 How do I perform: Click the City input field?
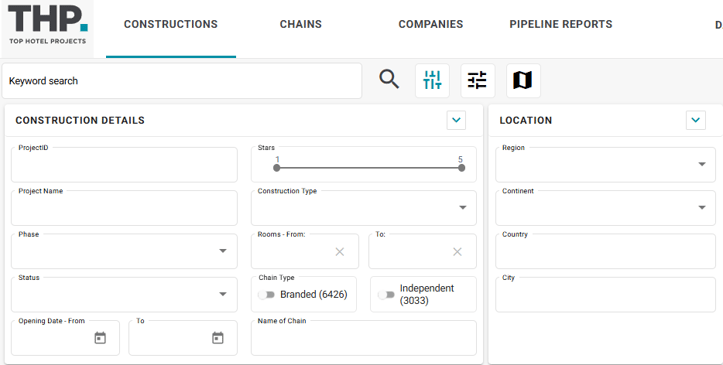click(x=605, y=294)
